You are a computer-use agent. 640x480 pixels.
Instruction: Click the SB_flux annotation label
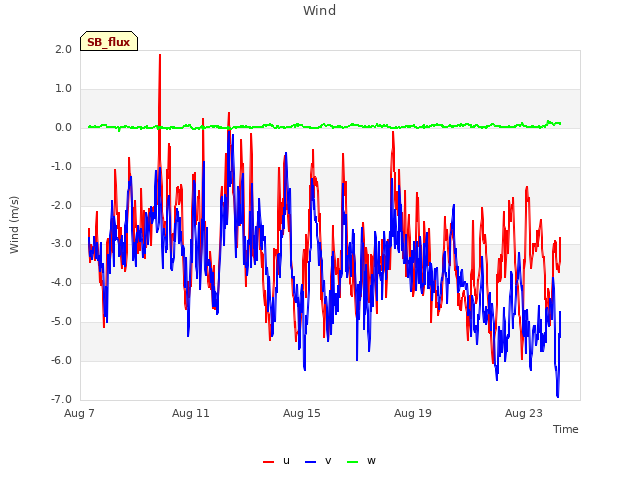click(109, 41)
